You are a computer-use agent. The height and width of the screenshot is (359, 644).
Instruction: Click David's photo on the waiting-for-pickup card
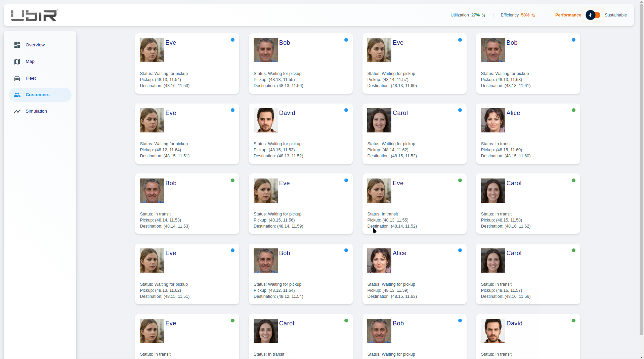click(266, 120)
